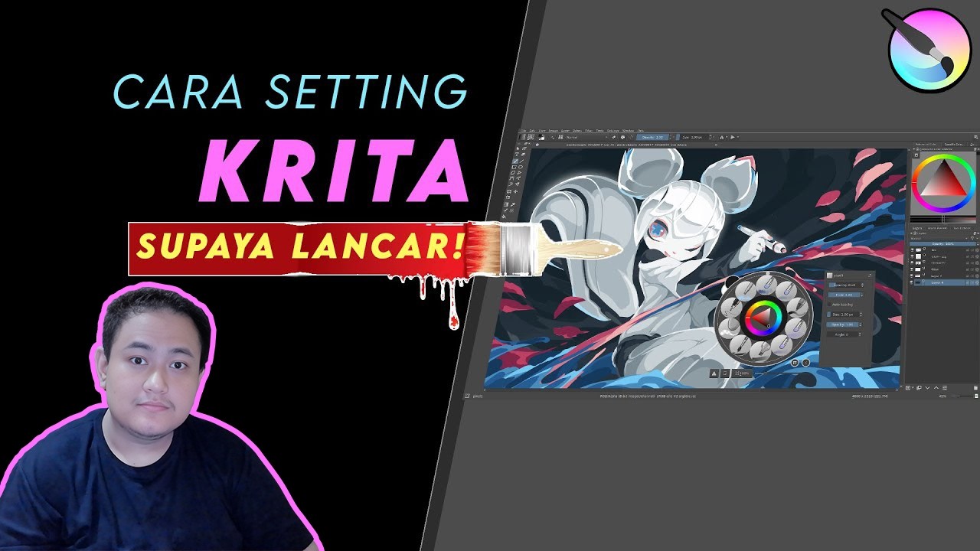Click the reload original preset icon
The image size is (980, 551).
pos(631,137)
